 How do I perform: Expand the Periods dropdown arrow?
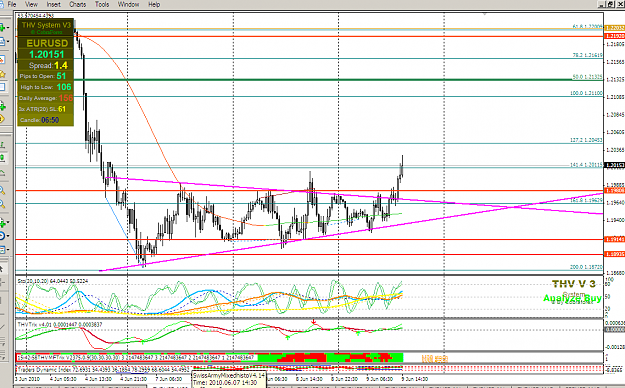coord(8,236)
